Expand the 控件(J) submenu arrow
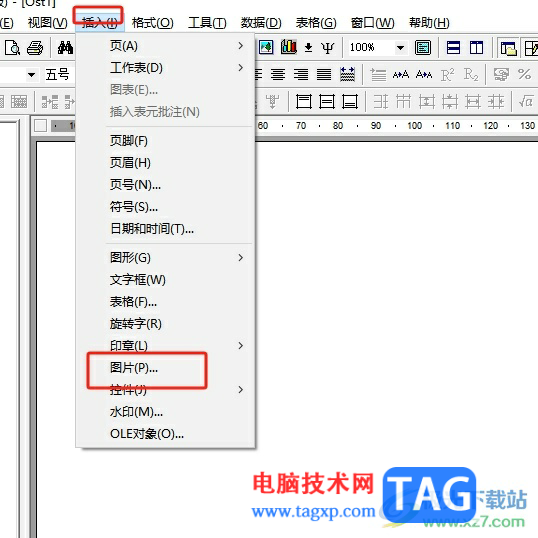 (x=241, y=389)
